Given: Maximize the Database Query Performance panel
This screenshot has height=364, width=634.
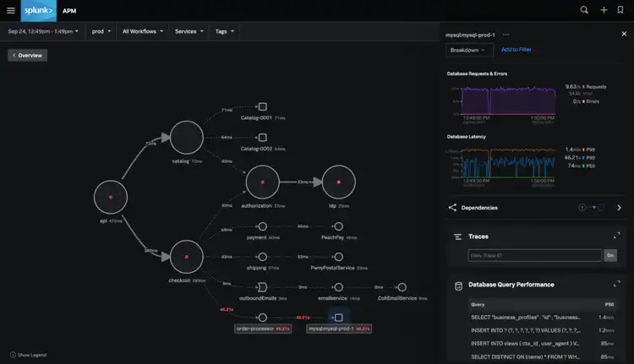Looking at the screenshot, I should coord(617,285).
